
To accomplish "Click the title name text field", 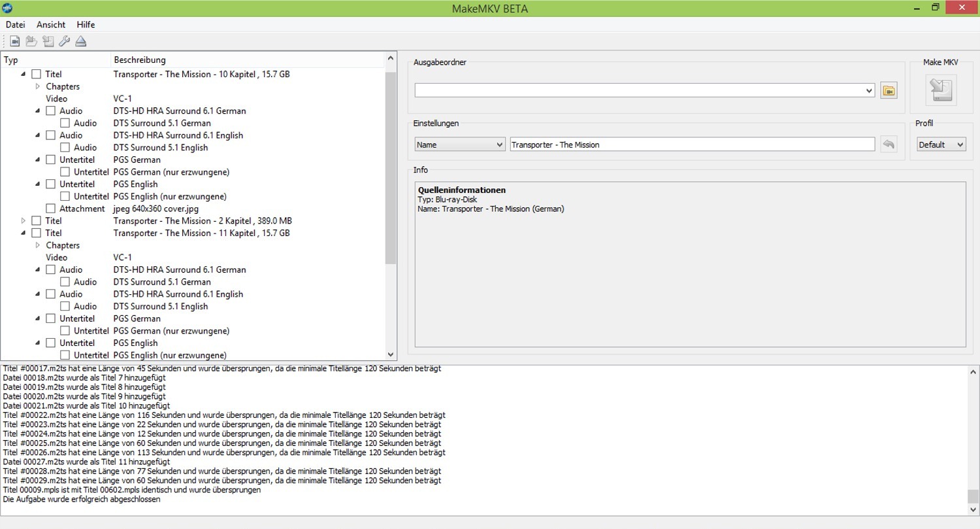I will point(693,145).
